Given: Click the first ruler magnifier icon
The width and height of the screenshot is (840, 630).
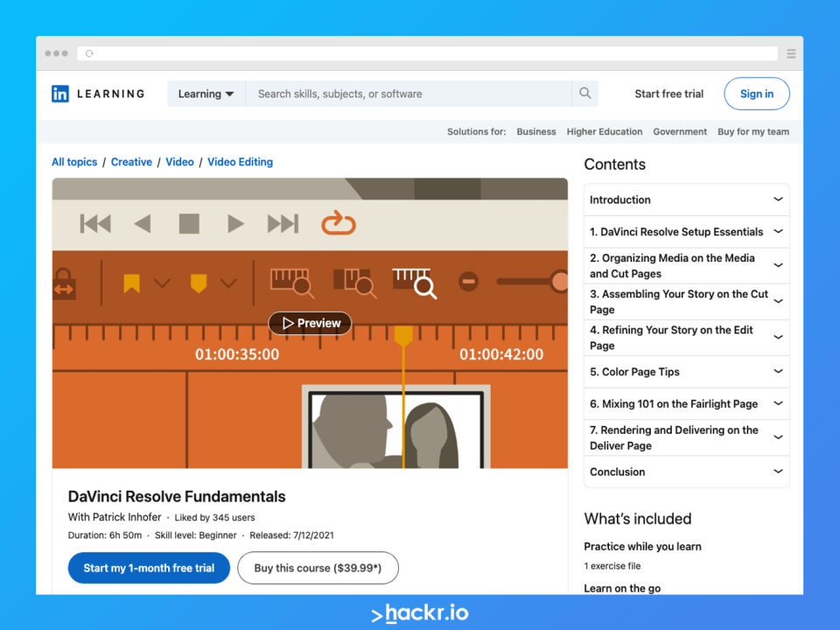Looking at the screenshot, I should 292,283.
